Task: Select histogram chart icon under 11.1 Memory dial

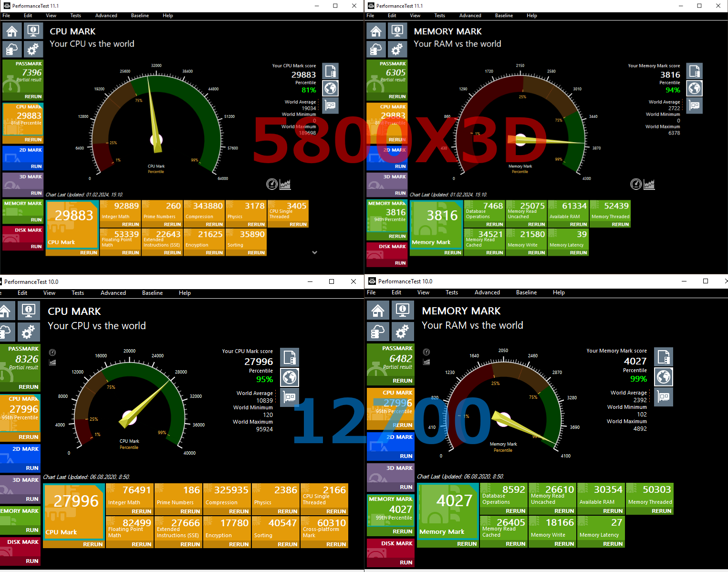Action: [649, 184]
